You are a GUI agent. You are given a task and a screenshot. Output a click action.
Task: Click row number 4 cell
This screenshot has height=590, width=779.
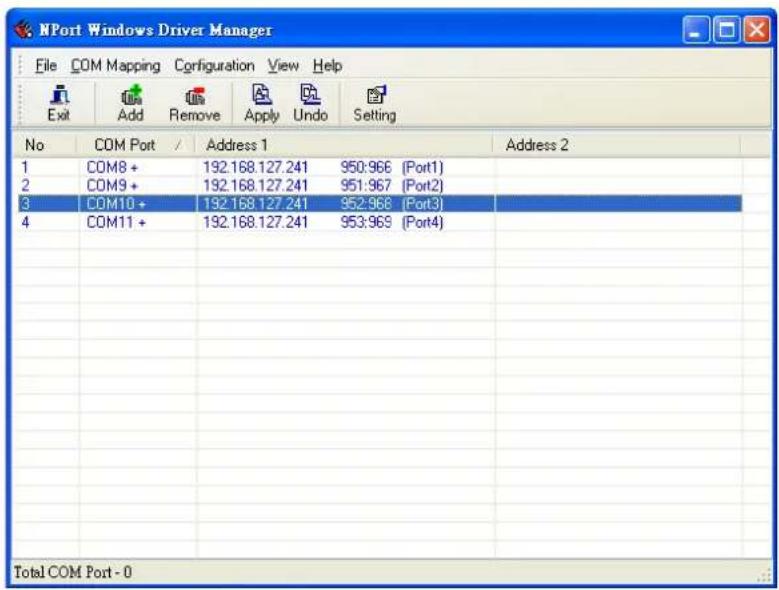pyautogui.click(x=25, y=222)
